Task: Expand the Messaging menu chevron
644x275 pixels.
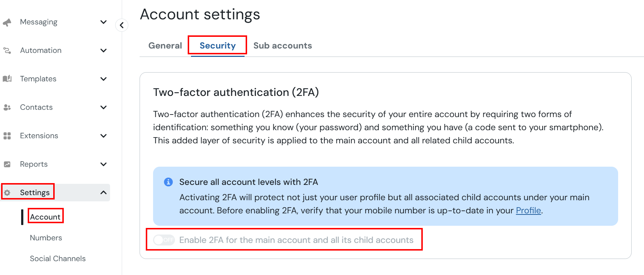Action: [104, 22]
